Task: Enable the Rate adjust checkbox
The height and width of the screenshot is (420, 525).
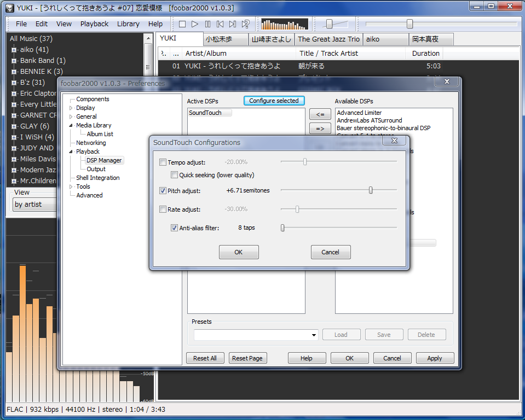Action: point(163,209)
